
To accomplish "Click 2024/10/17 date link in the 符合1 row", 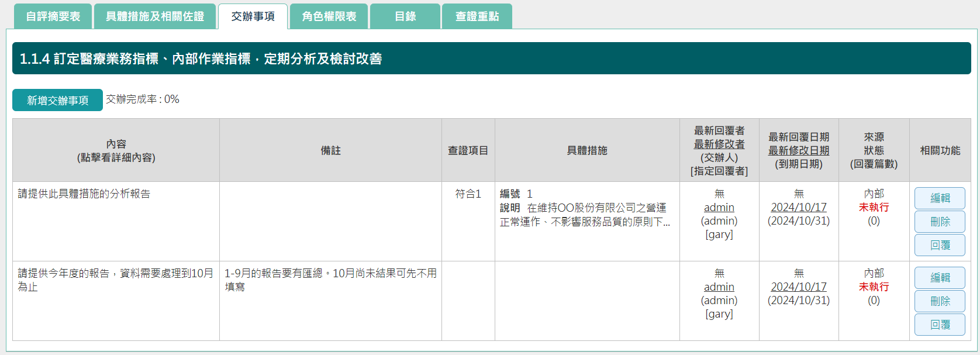I will tap(799, 208).
